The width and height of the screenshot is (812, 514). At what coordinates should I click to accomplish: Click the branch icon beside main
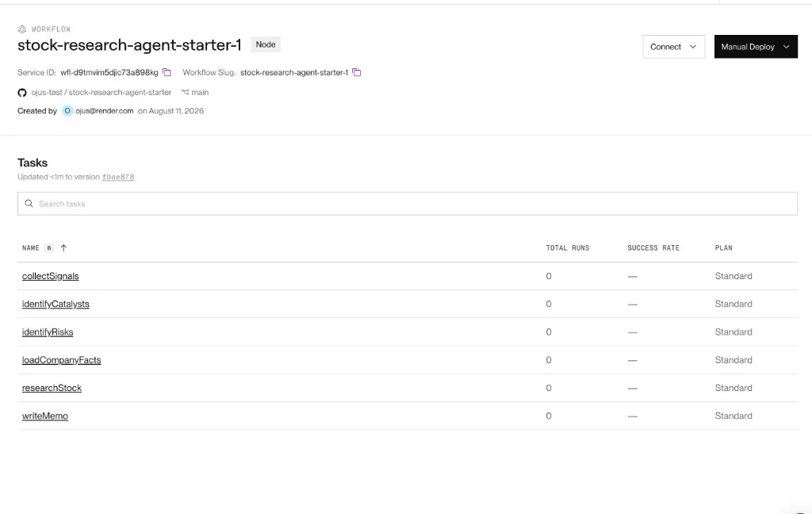[185, 92]
